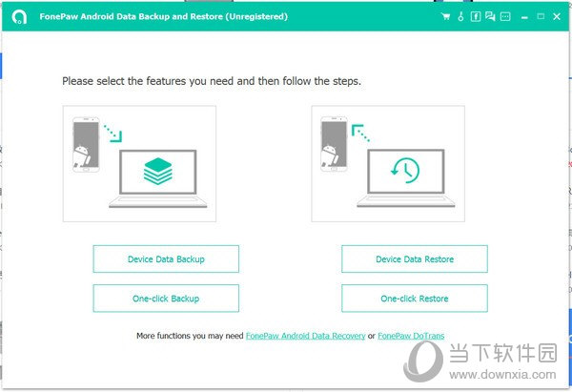The image size is (572, 392).
Task: Open the more options menu icon
Action: (x=504, y=16)
